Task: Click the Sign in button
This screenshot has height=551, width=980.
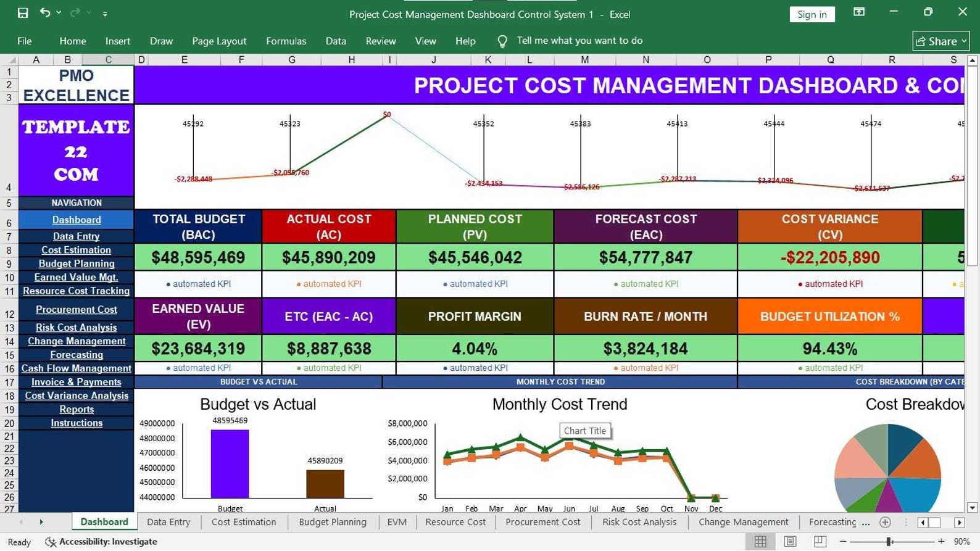Action: pos(812,14)
